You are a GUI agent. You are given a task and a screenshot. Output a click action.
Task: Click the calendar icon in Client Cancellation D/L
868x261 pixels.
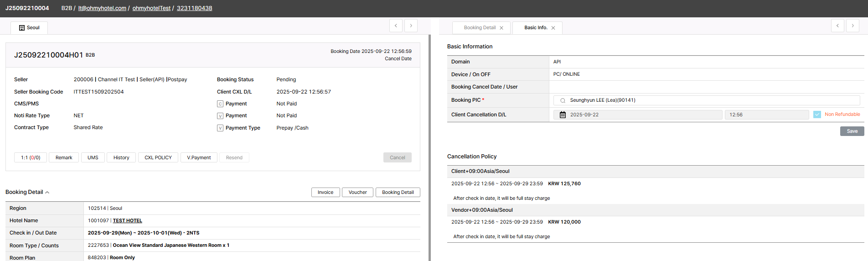pyautogui.click(x=563, y=115)
